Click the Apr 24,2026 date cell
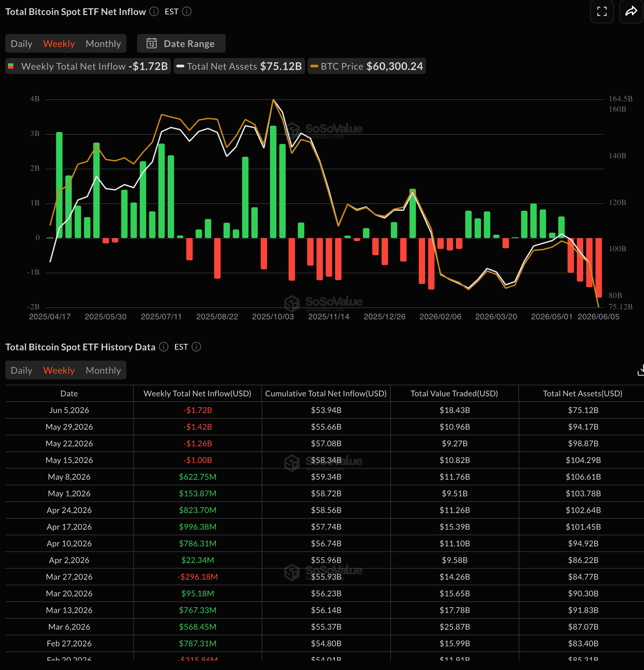The image size is (644, 670). click(x=69, y=511)
